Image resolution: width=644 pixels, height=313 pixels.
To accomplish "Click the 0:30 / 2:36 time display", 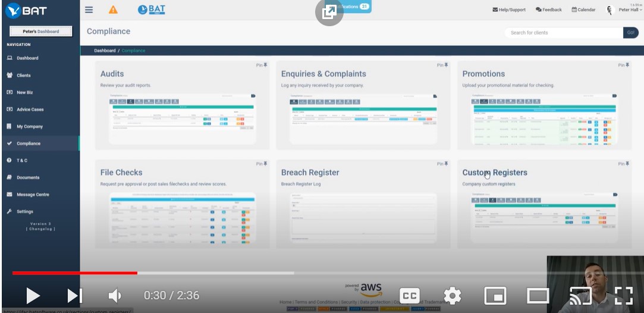I will pyautogui.click(x=171, y=295).
